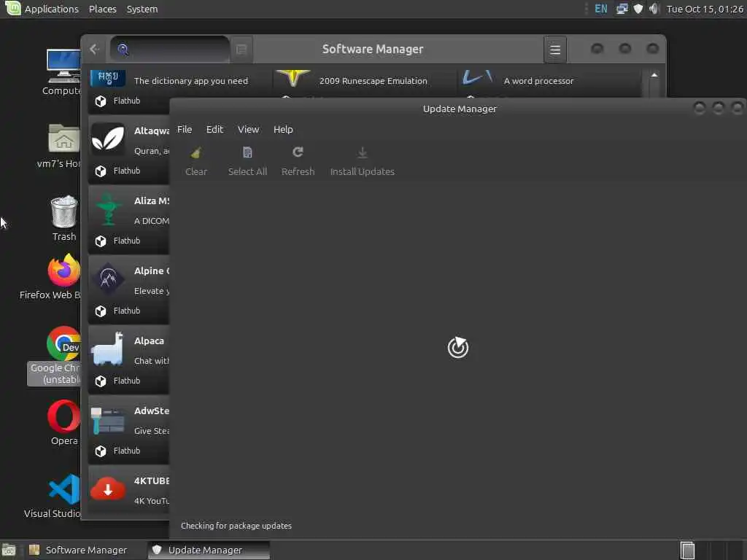Screen dimensions: 747x560
Task: Click the Update Manager title bar text
Action: (460, 109)
